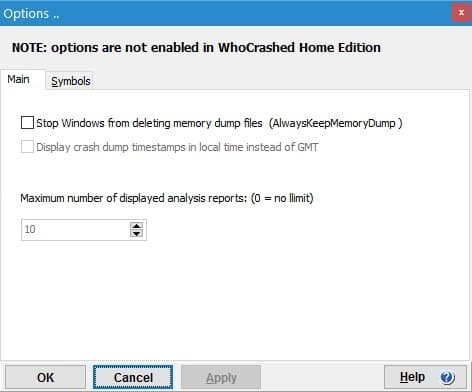The width and height of the screenshot is (472, 392).
Task: Open Help via the Help button label
Action: click(412, 377)
